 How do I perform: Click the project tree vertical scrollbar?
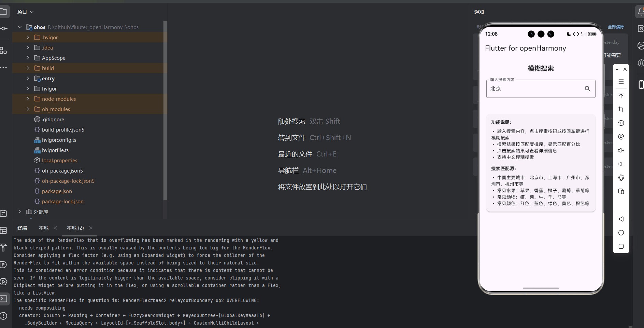click(165, 110)
